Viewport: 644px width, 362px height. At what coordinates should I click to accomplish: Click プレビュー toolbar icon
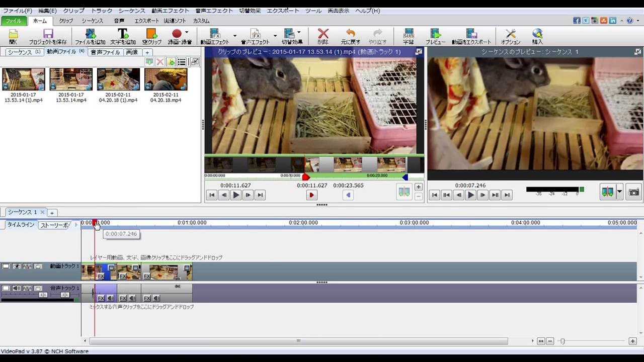436,37
